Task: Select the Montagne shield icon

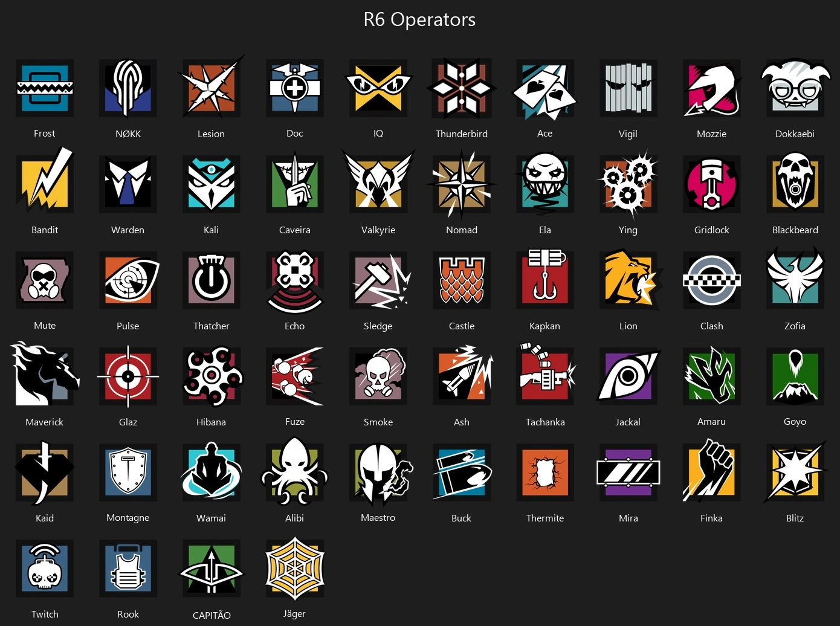Action: click(128, 472)
